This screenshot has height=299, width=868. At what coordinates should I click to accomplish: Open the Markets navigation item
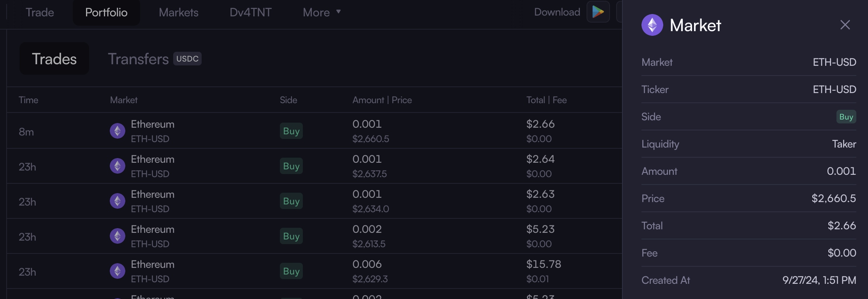(178, 12)
